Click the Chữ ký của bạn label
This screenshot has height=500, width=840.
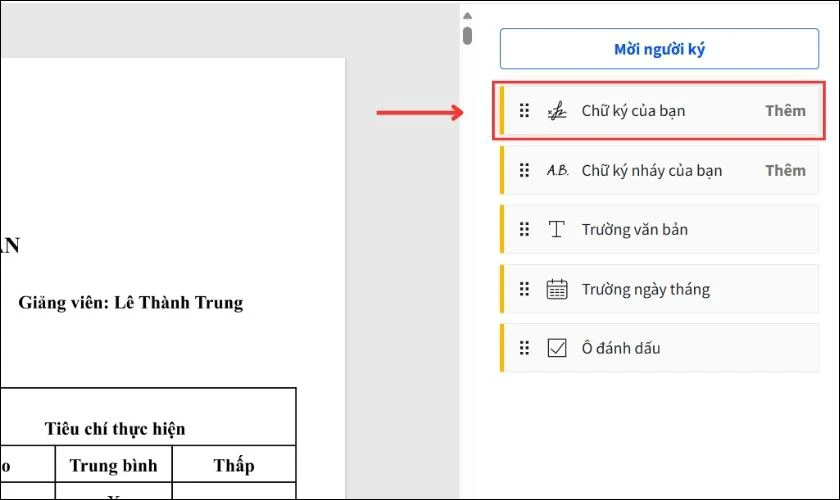633,111
